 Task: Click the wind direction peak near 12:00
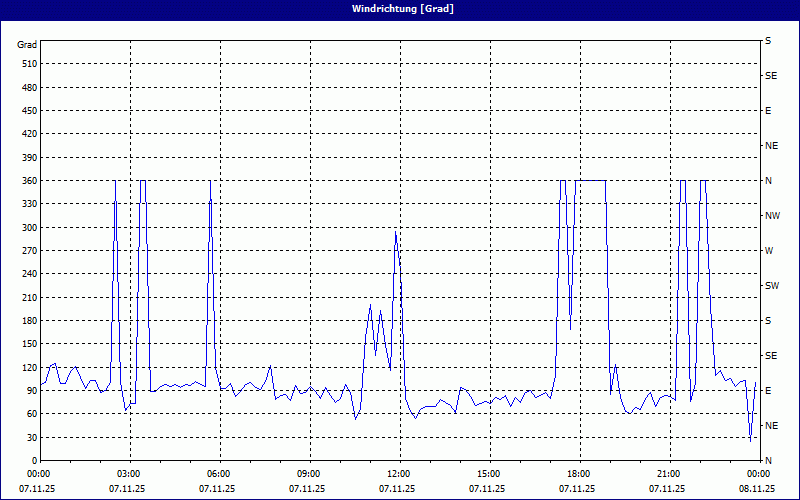coord(396,234)
